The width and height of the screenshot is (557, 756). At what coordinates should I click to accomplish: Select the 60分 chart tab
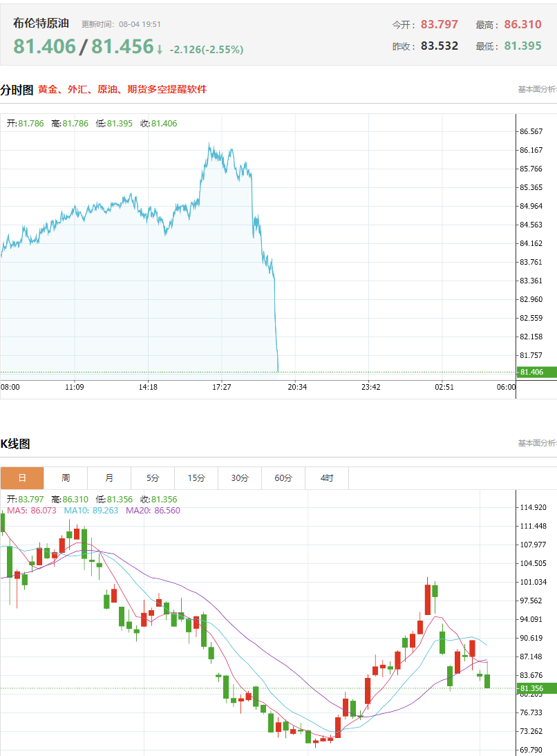[283, 478]
